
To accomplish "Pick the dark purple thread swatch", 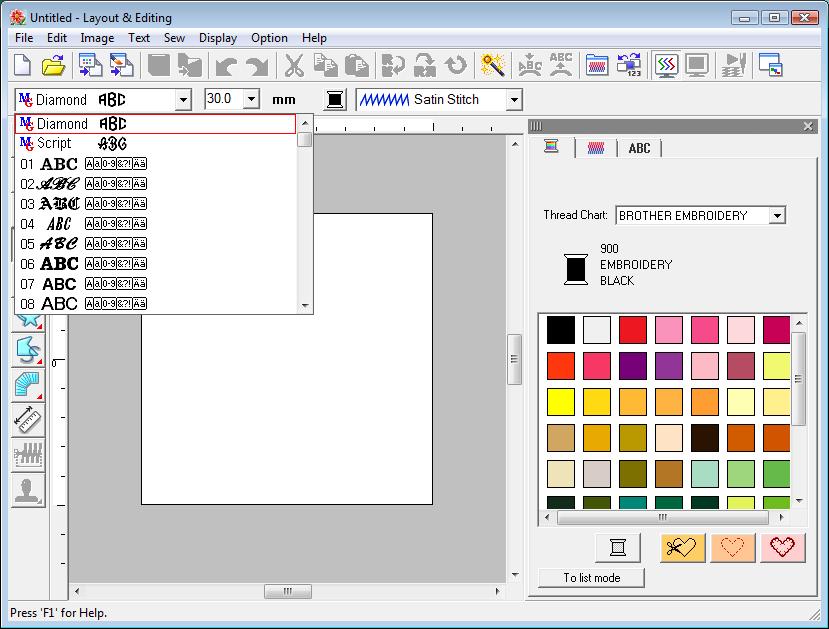I will [x=632, y=366].
